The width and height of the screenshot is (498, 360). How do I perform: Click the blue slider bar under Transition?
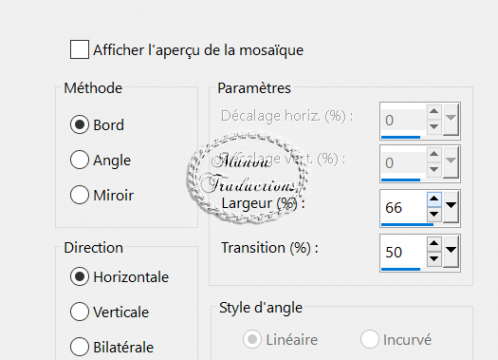click(x=401, y=269)
